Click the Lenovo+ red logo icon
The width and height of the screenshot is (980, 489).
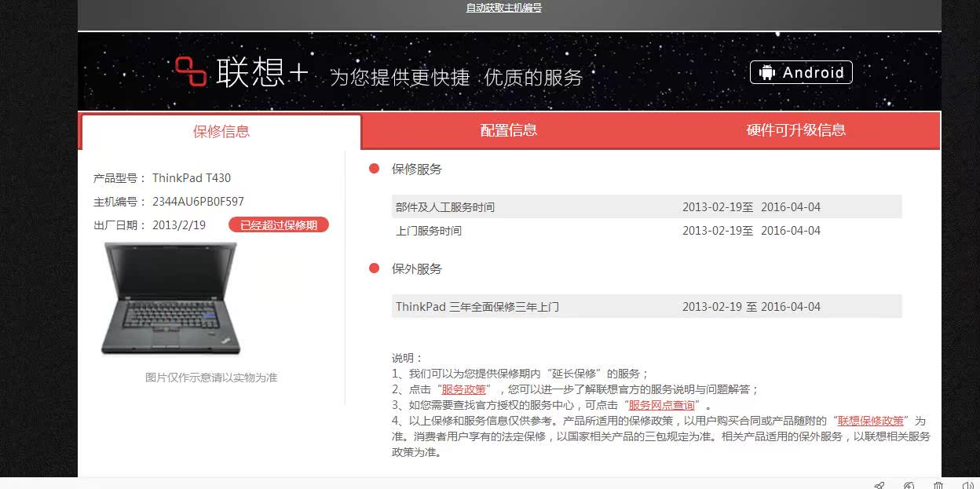pyautogui.click(x=191, y=72)
